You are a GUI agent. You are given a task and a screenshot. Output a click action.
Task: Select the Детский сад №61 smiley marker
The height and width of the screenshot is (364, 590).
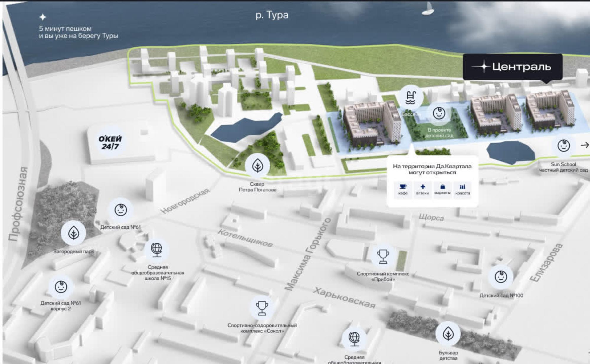pos(120,210)
